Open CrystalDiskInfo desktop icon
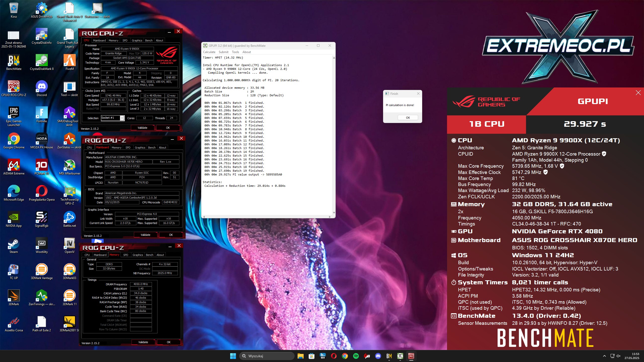This screenshot has height=362, width=644. [x=42, y=36]
